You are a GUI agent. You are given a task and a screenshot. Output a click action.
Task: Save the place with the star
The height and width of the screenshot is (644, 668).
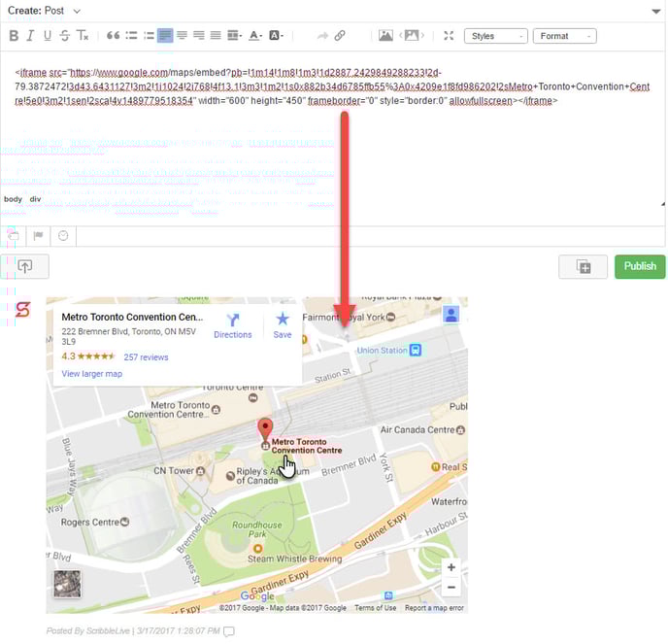pyautogui.click(x=283, y=326)
